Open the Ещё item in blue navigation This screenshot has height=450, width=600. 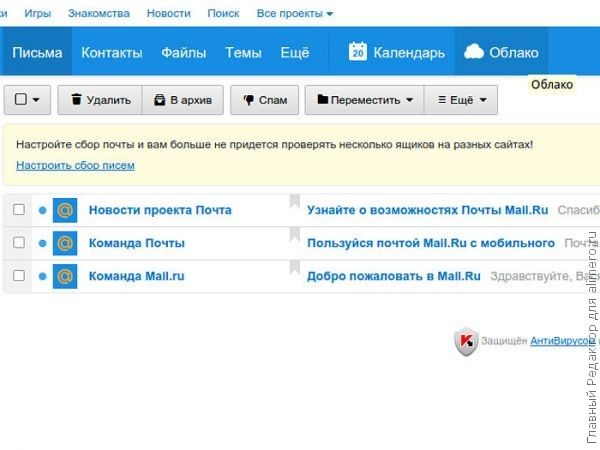[295, 52]
